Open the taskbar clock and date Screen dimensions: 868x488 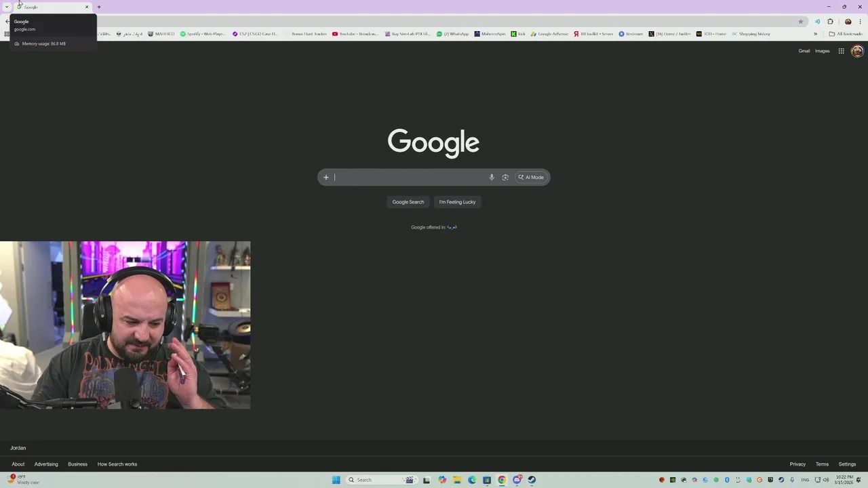click(x=844, y=480)
